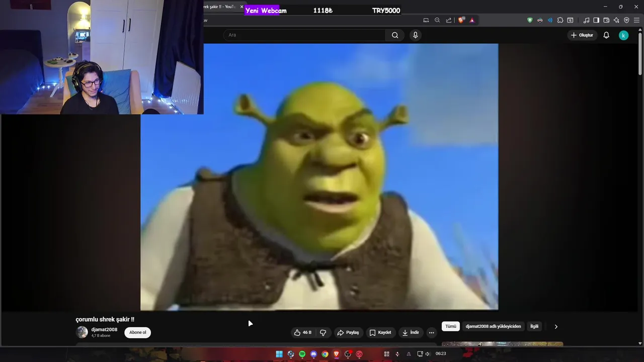Open Discord from the taskbar
Image resolution: width=644 pixels, height=362 pixels.
click(313, 354)
